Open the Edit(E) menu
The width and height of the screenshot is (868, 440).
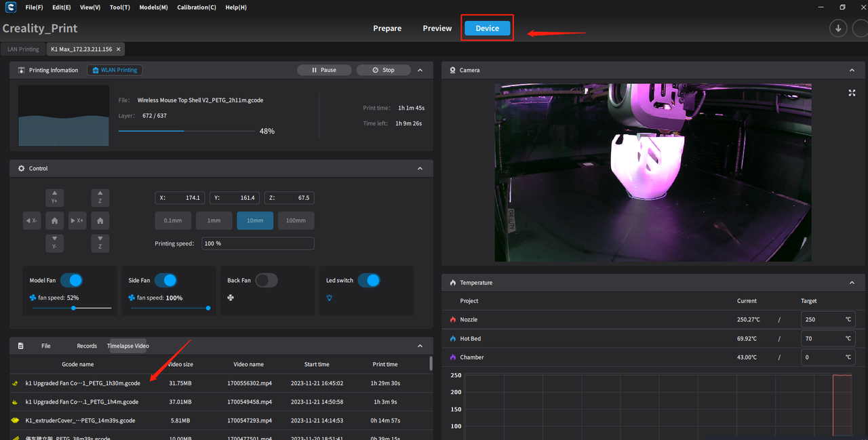click(61, 7)
